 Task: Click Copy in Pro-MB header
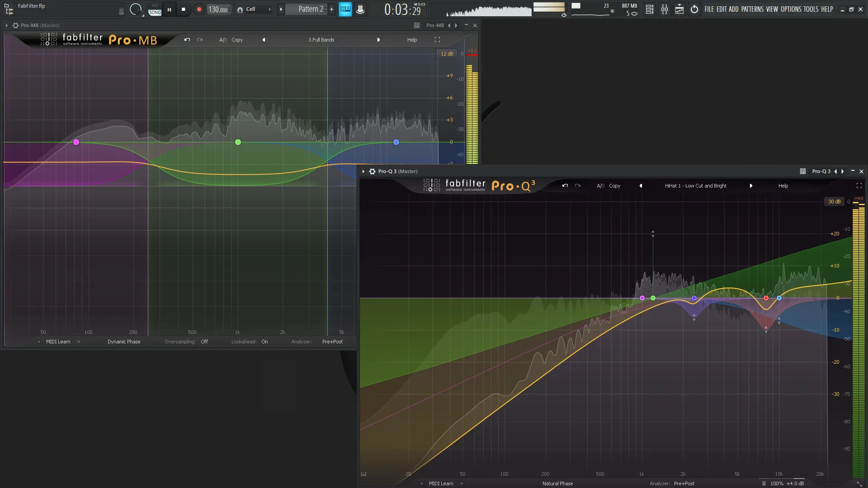click(x=237, y=40)
